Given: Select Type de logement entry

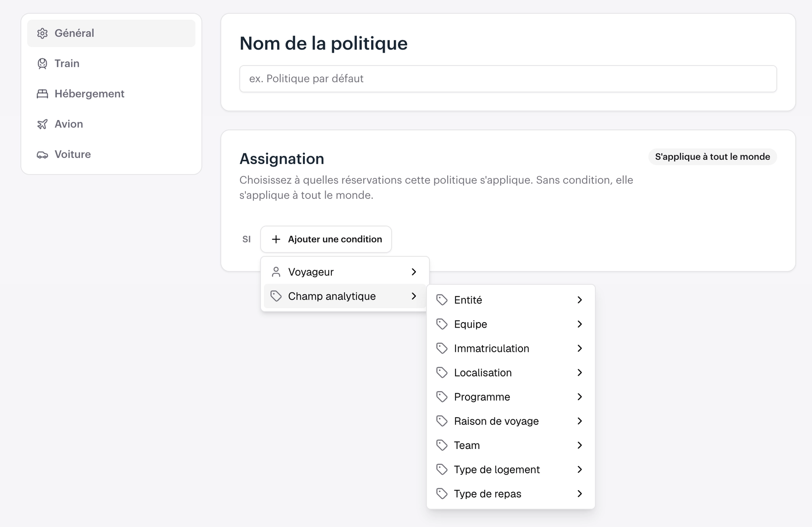Looking at the screenshot, I should [x=511, y=470].
